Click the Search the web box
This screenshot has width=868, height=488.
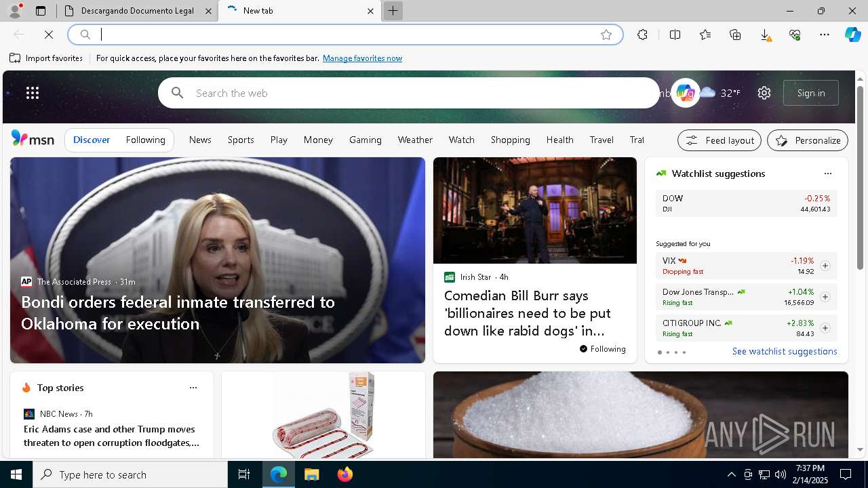point(409,93)
